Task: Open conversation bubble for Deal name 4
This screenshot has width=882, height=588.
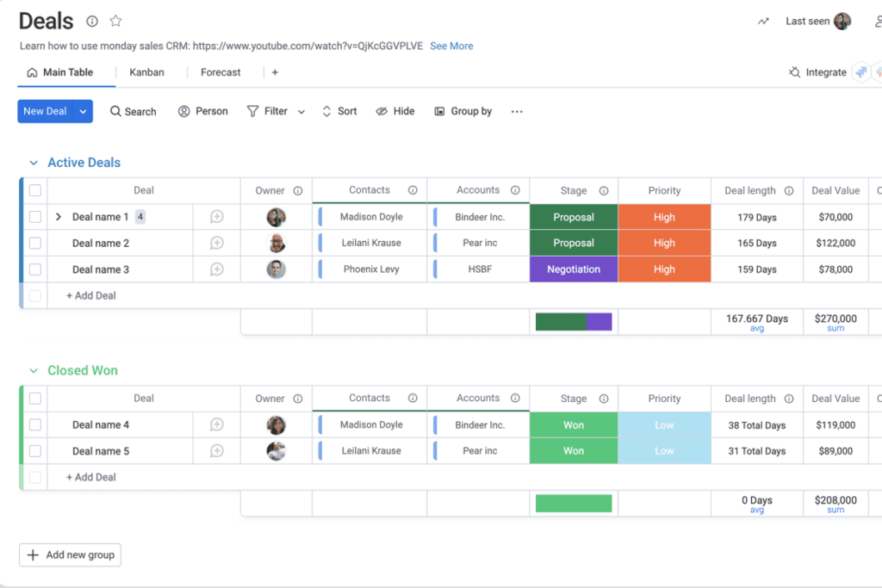Action: (216, 425)
